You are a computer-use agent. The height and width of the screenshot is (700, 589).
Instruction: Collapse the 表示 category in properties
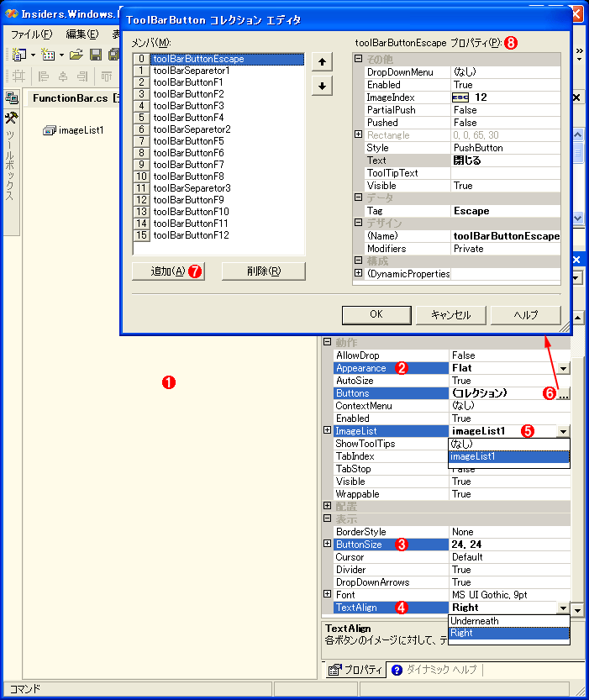pyautogui.click(x=327, y=518)
